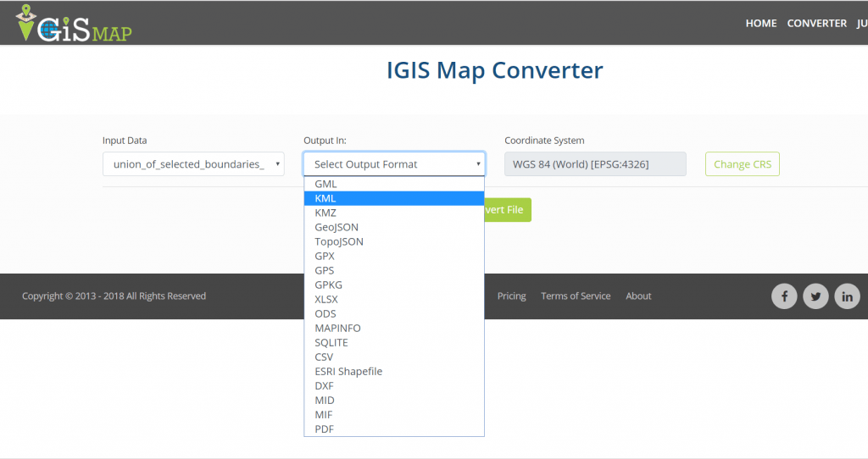Open the Pricing footer link
Viewport: 868px width, 459px height.
point(511,296)
